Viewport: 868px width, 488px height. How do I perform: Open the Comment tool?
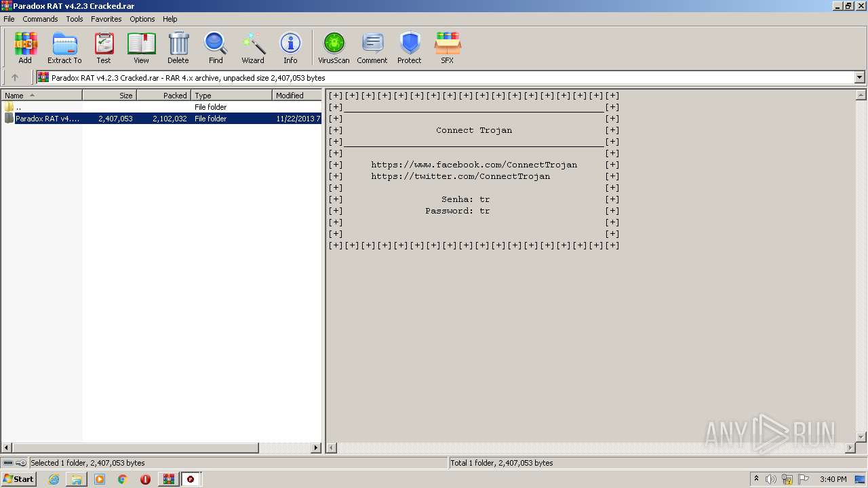[x=372, y=47]
